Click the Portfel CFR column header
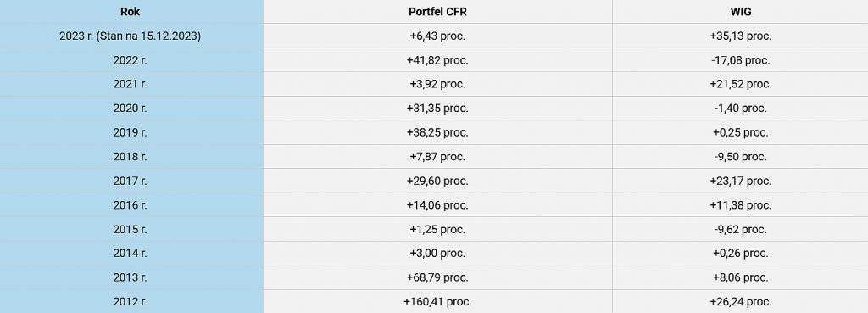868x313 pixels. point(437,12)
